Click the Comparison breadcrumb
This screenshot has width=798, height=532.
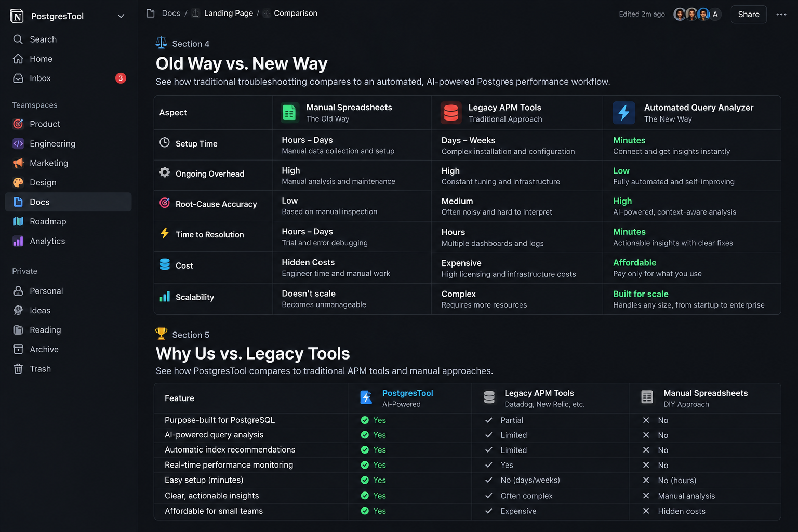pyautogui.click(x=295, y=14)
